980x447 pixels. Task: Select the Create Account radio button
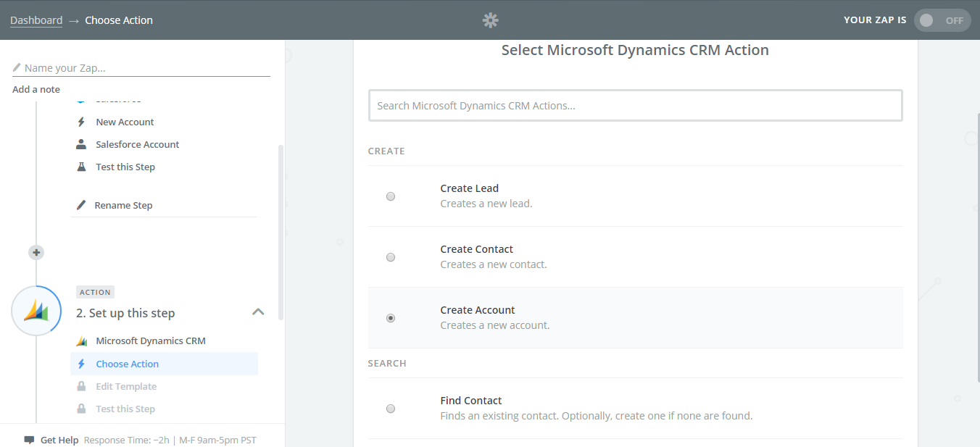pyautogui.click(x=391, y=318)
